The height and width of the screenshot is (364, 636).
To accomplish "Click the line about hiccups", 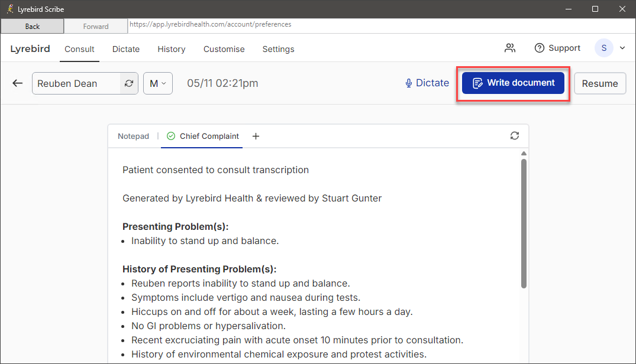I will point(272,312).
